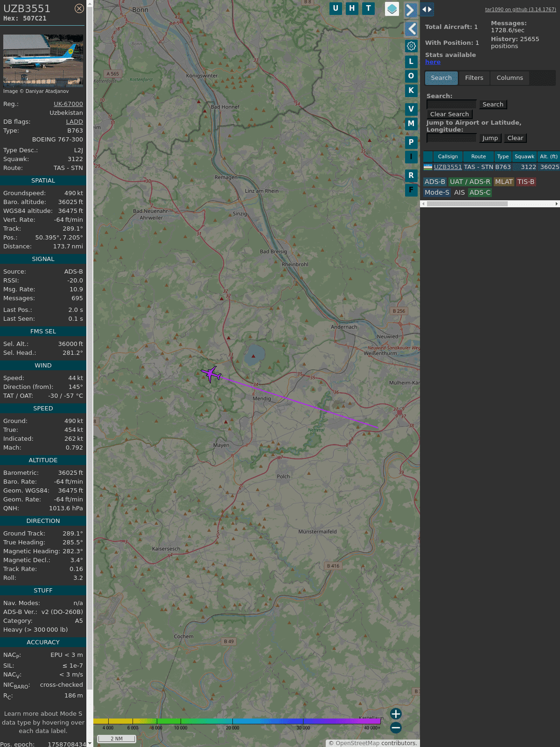The image size is (560, 747).
Task: Close the UZB3551 aircraft info panel
Action: pos(79,8)
